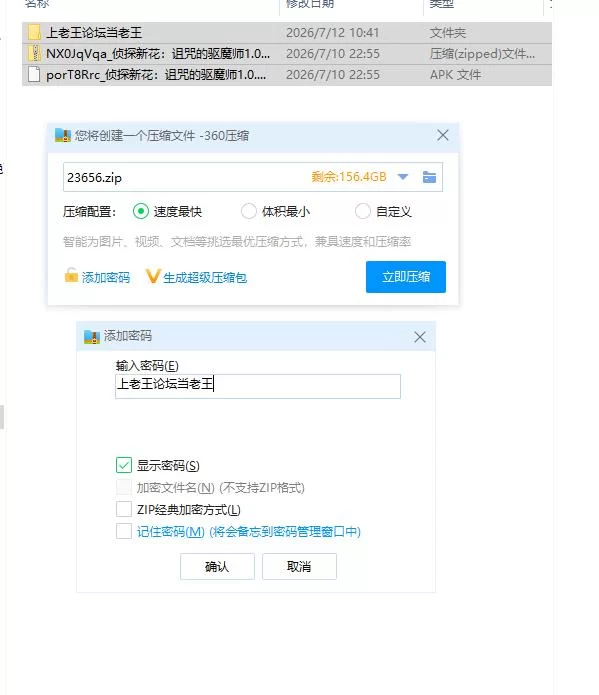Click the orange V icon for 生成超级压缩包

[153, 277]
